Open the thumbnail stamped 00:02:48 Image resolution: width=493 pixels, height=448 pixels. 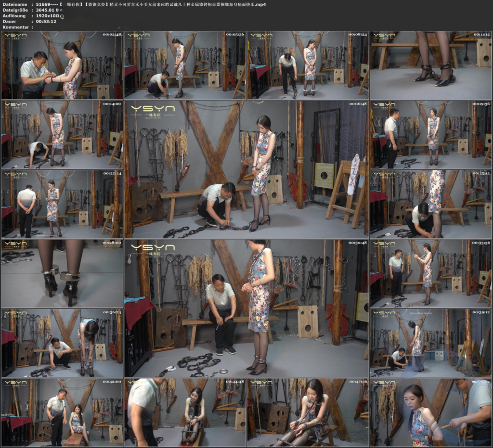tap(62, 65)
